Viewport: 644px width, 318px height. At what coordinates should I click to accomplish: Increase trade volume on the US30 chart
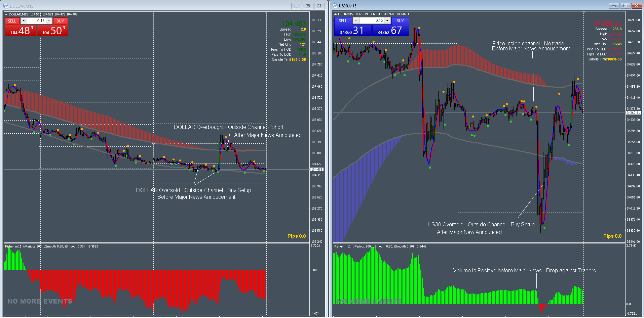pos(387,20)
